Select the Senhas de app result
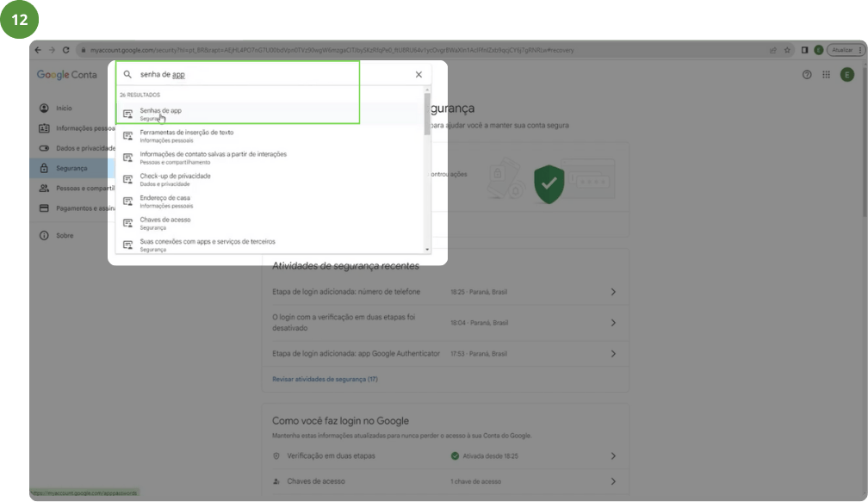This screenshot has width=868, height=502. (x=271, y=114)
